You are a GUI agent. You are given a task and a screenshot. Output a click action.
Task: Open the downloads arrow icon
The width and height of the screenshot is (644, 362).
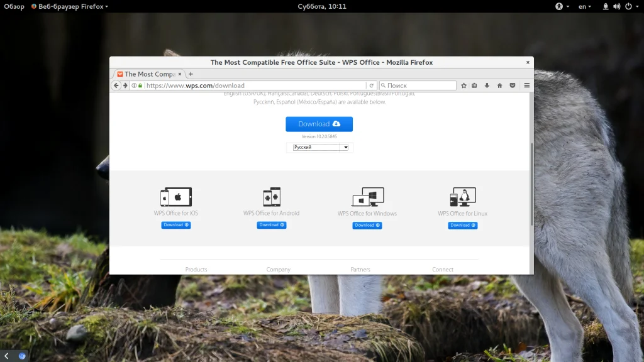(487, 85)
